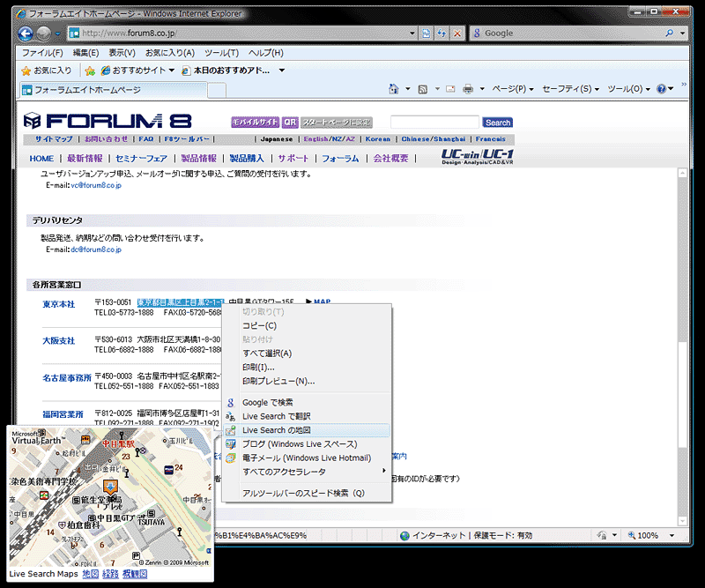Expand the print options dropdown arrow

pos(482,89)
